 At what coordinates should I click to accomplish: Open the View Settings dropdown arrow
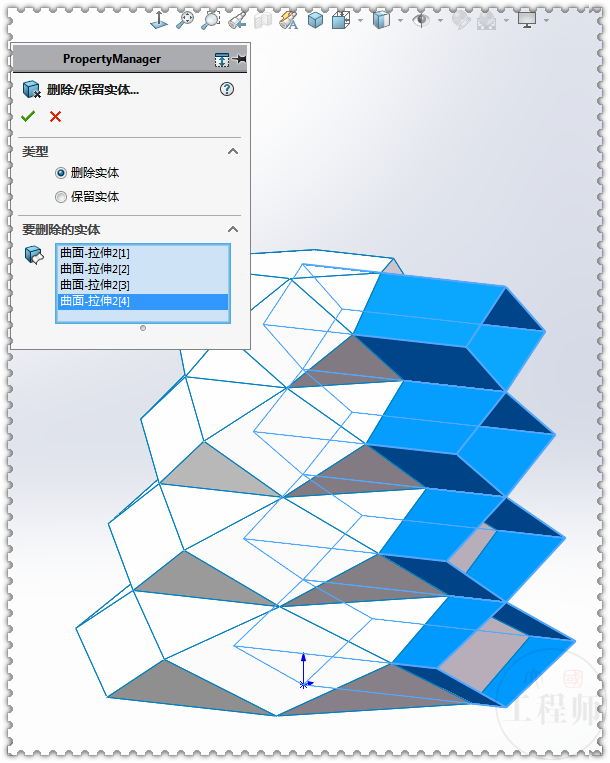546,20
